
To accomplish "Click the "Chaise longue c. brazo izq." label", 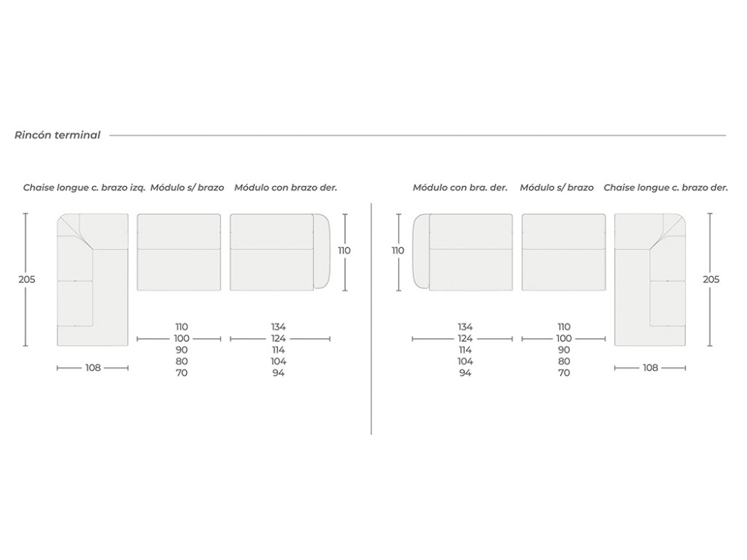I will (84, 188).
